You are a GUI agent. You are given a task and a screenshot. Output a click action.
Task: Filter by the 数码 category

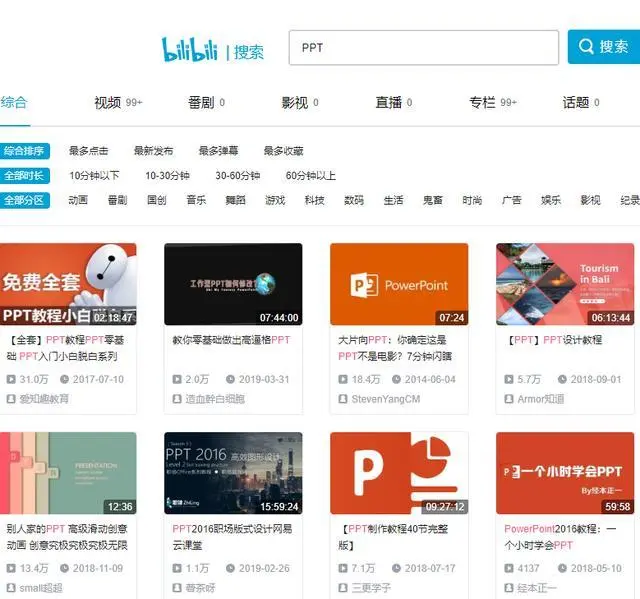tap(354, 200)
